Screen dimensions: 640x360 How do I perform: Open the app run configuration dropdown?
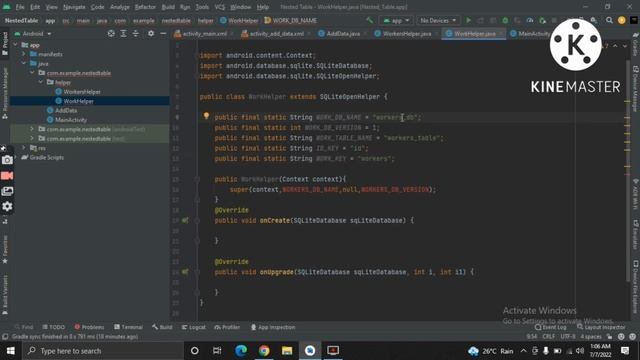click(396, 20)
